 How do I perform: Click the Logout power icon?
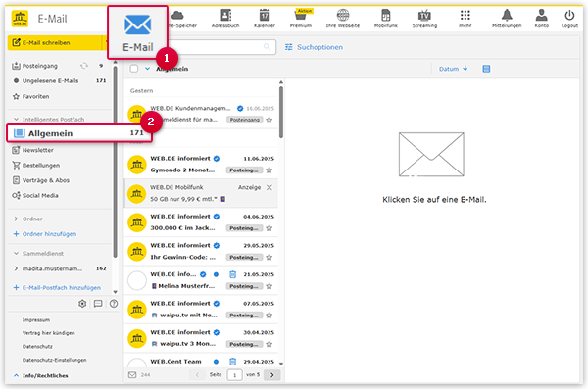[x=569, y=19]
